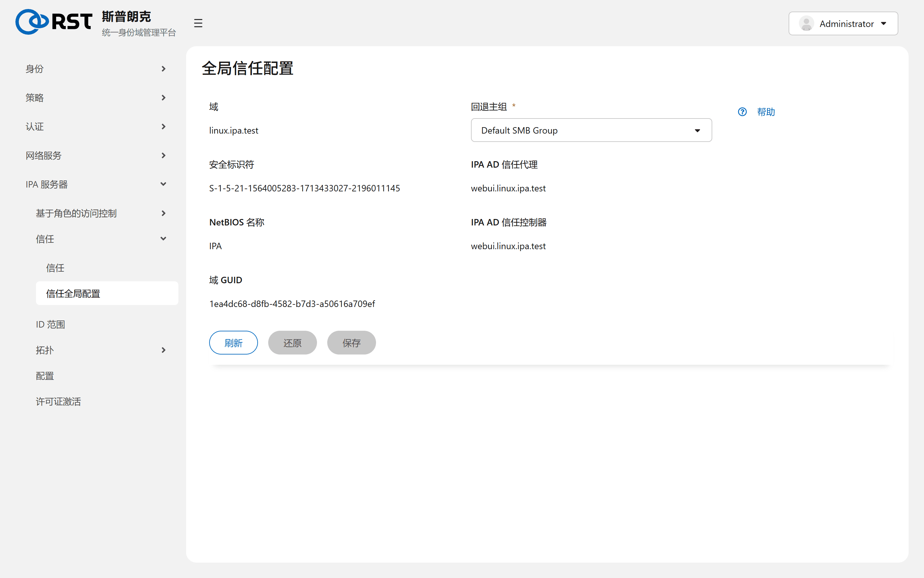Collapse the 信任 submenu chevron

pos(163,239)
